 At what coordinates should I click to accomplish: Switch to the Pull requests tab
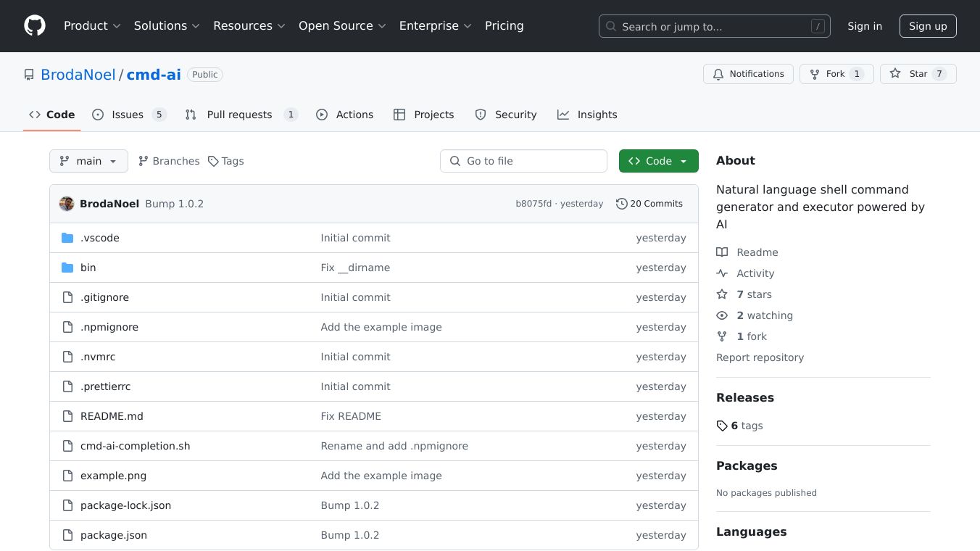click(240, 115)
